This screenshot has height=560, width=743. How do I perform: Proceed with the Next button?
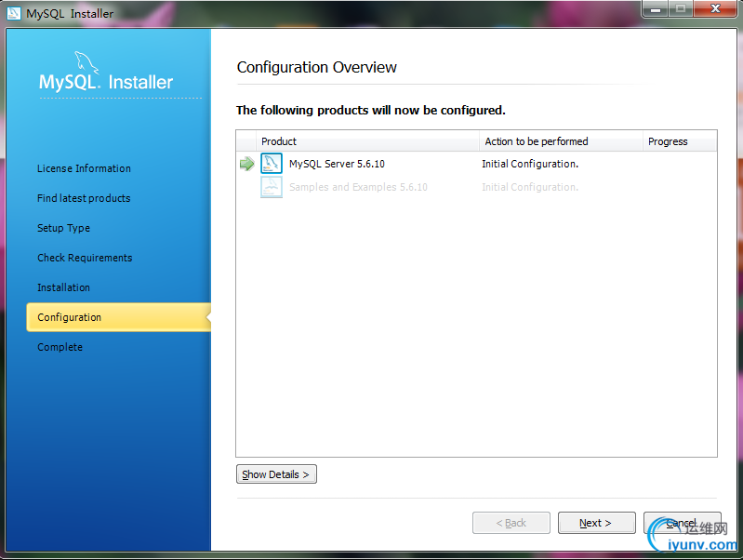pos(597,523)
